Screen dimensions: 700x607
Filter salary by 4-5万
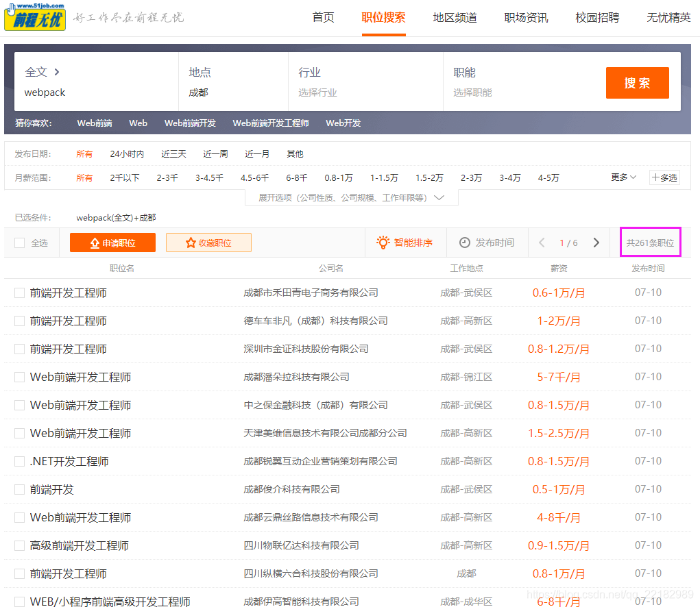[548, 178]
